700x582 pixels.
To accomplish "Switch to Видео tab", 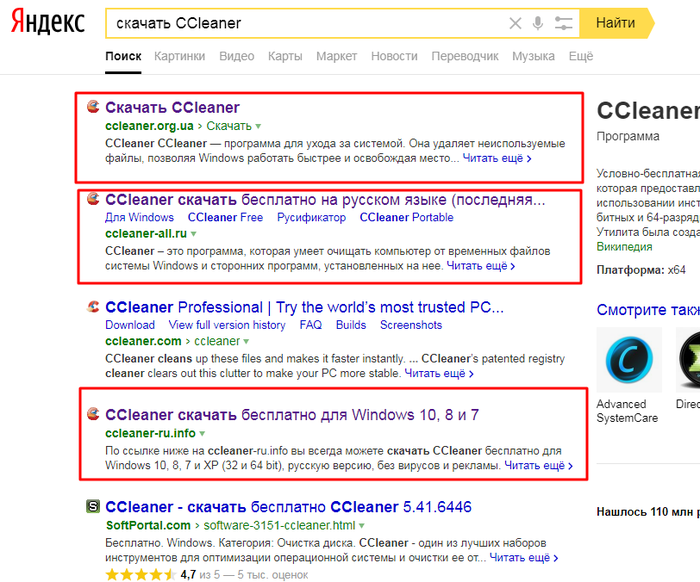I will (237, 56).
